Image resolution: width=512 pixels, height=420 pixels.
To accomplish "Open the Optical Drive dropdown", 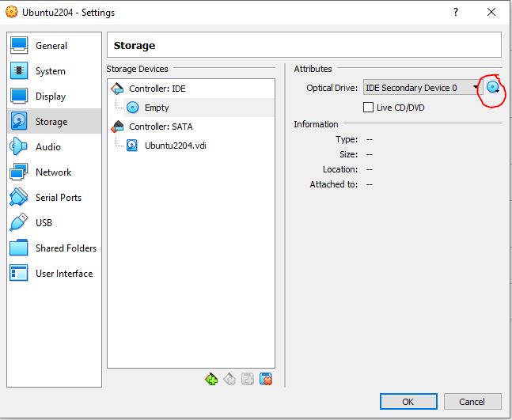I will (x=423, y=88).
